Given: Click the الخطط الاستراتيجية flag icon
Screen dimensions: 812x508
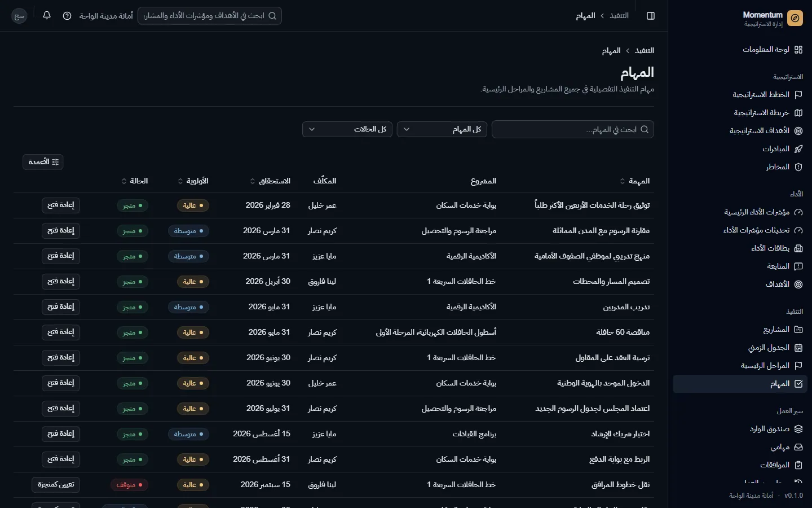Looking at the screenshot, I should click(x=798, y=95).
